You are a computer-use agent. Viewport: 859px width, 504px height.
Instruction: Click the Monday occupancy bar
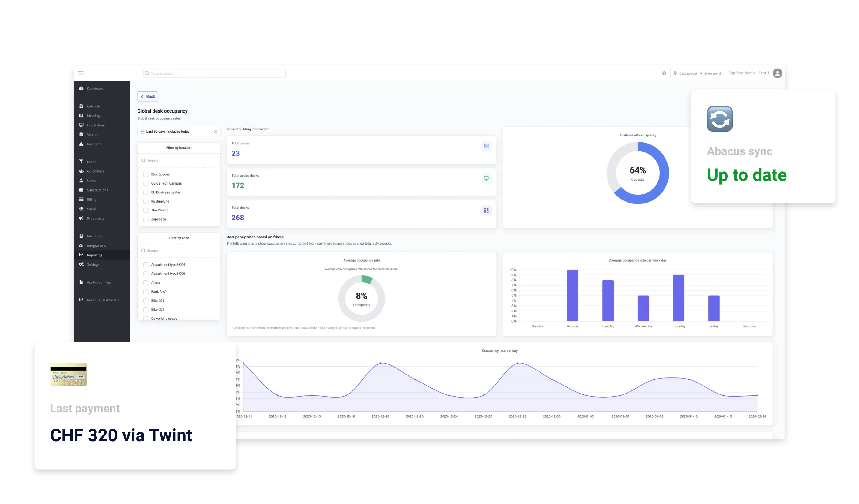click(x=572, y=295)
